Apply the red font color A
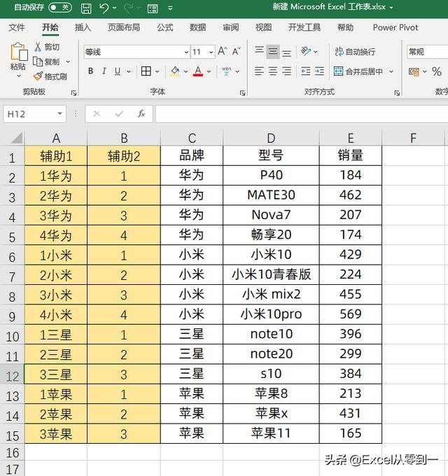 coord(198,71)
